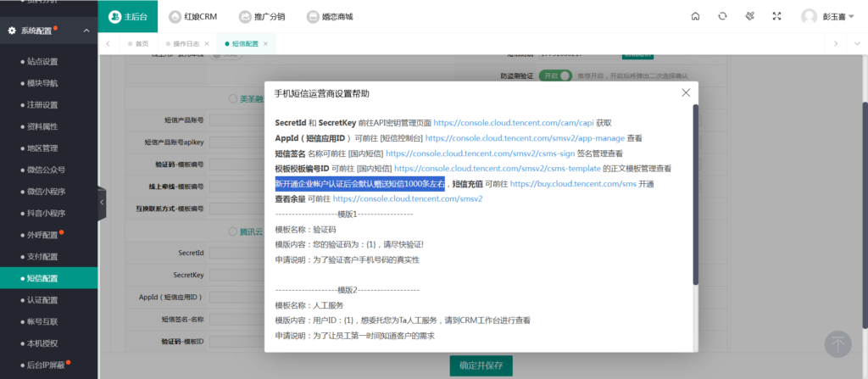Click the 模板名称：人工服务 line
This screenshot has height=379, width=868.
pos(309,305)
